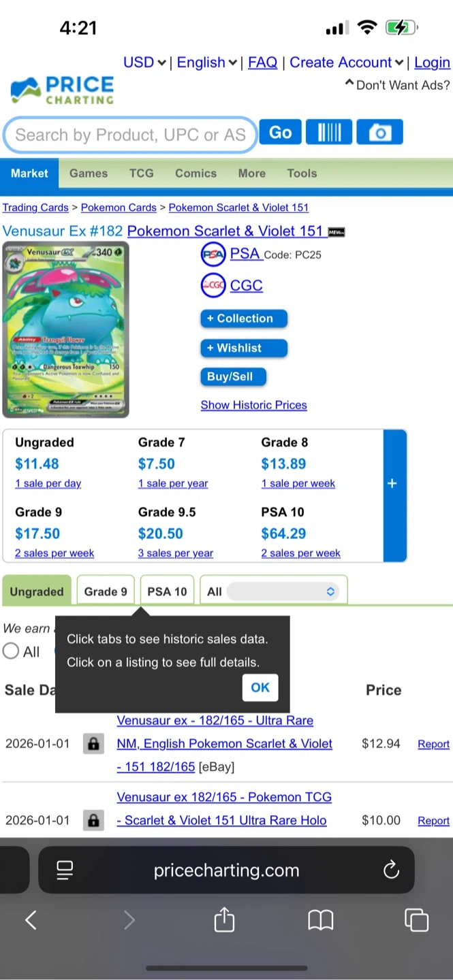Open the TCG menu item

(142, 174)
